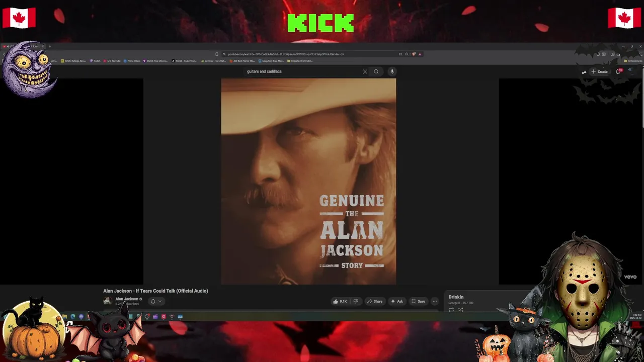Viewport: 644px width, 362px height.
Task: Open the TikTok - Make Your bookmark
Action: pyautogui.click(x=184, y=61)
